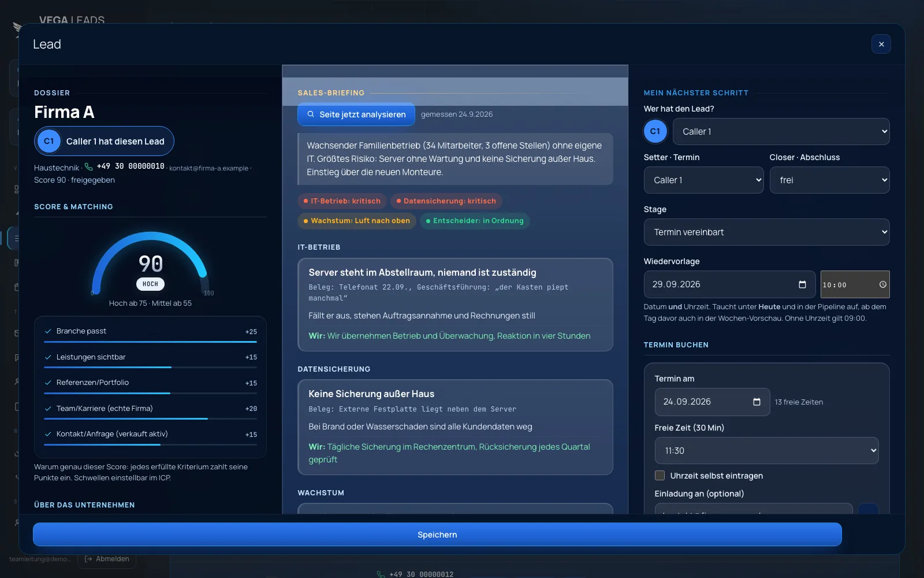Click the ÜBER DAS UNTERNEHMEN section heading
Screen dimensions: 924x578
pos(84,505)
